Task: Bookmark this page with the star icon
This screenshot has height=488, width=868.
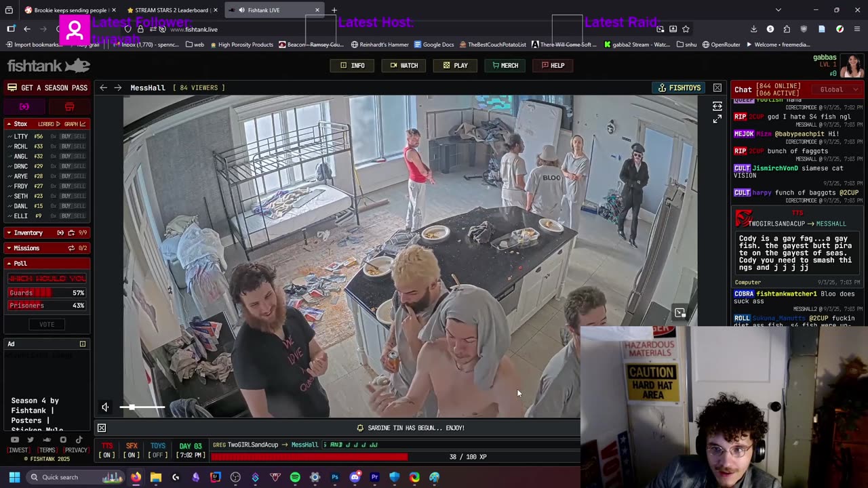Action: pos(686,29)
